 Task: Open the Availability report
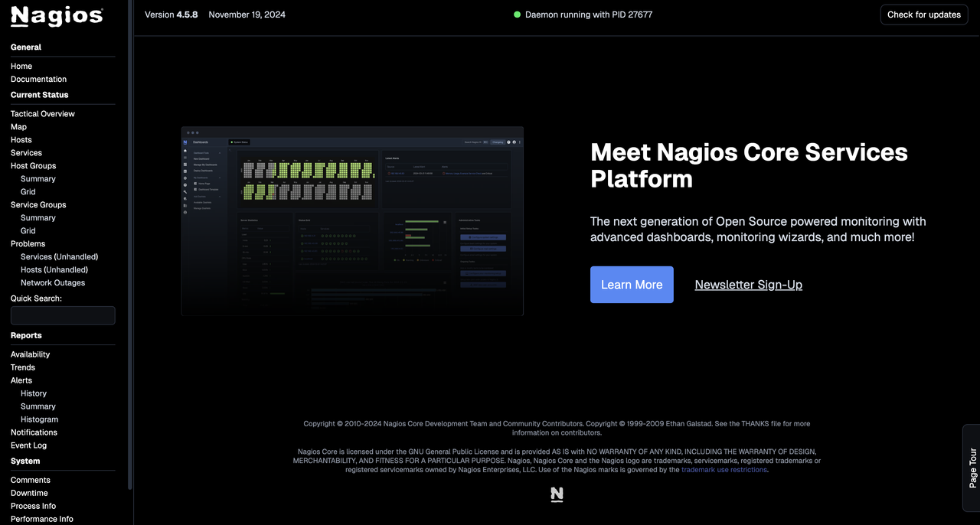click(30, 354)
